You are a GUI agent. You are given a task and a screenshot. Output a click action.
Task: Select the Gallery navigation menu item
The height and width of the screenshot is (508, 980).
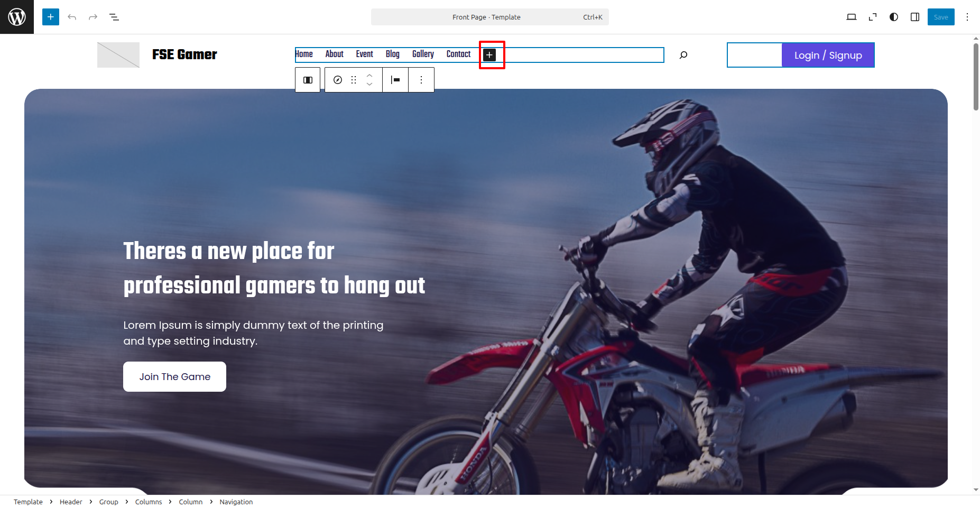pos(423,54)
